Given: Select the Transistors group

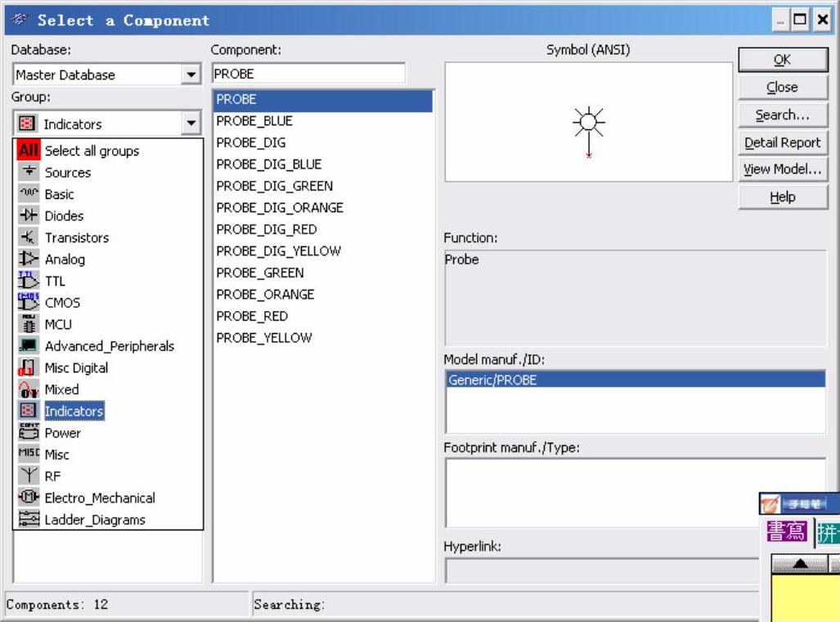Looking at the screenshot, I should (77, 237).
